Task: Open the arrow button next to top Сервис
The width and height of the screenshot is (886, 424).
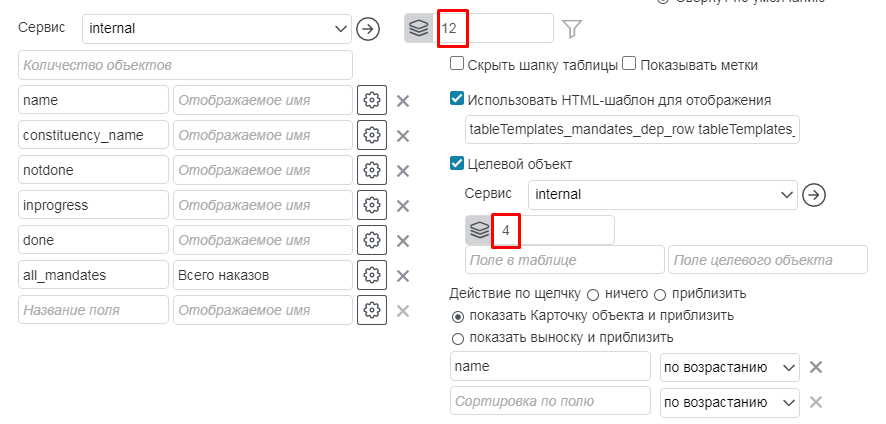Action: coord(369,29)
